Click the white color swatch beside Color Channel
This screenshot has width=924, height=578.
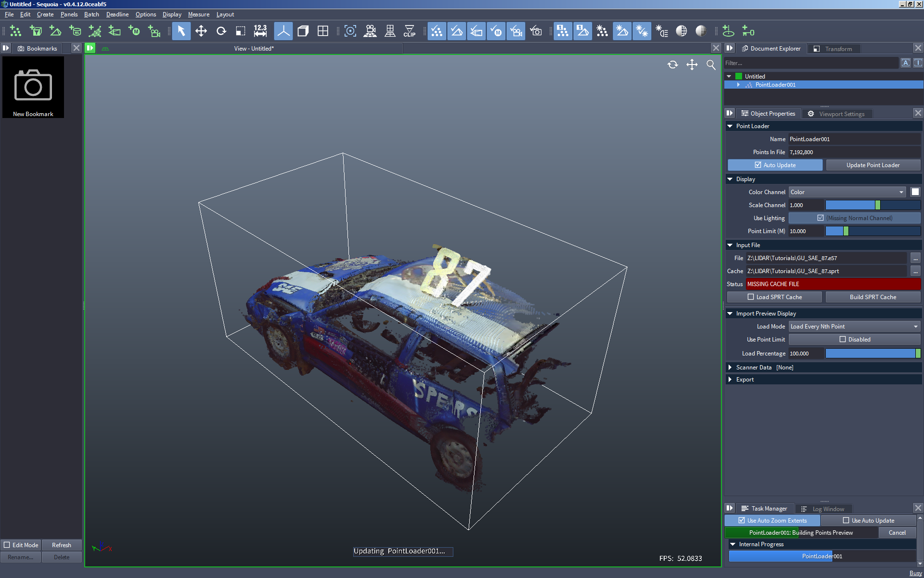pos(915,192)
